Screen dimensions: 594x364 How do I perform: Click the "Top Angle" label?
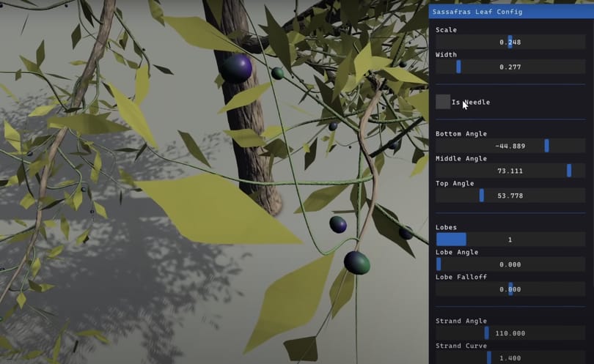[x=455, y=184]
